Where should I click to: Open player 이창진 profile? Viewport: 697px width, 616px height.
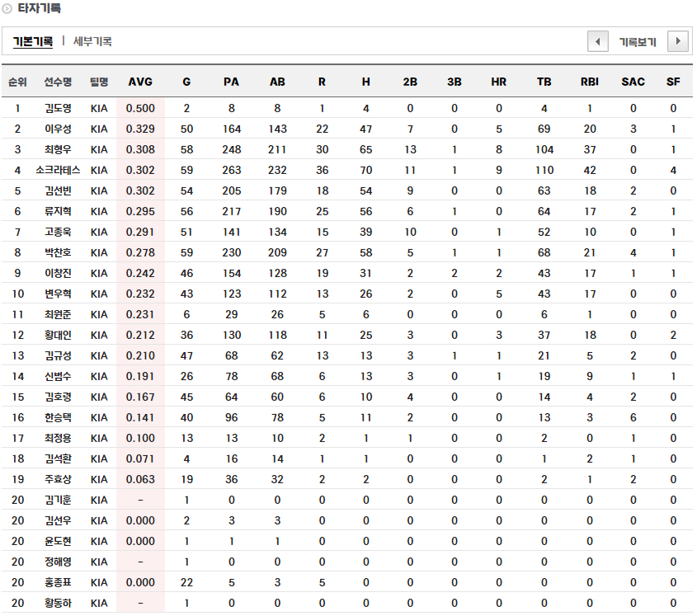[x=58, y=273]
